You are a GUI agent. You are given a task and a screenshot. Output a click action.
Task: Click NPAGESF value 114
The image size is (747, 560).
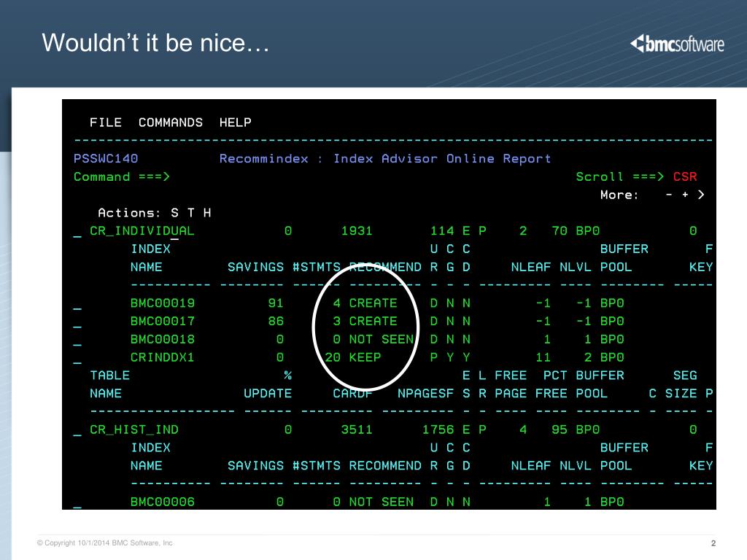coord(442,231)
